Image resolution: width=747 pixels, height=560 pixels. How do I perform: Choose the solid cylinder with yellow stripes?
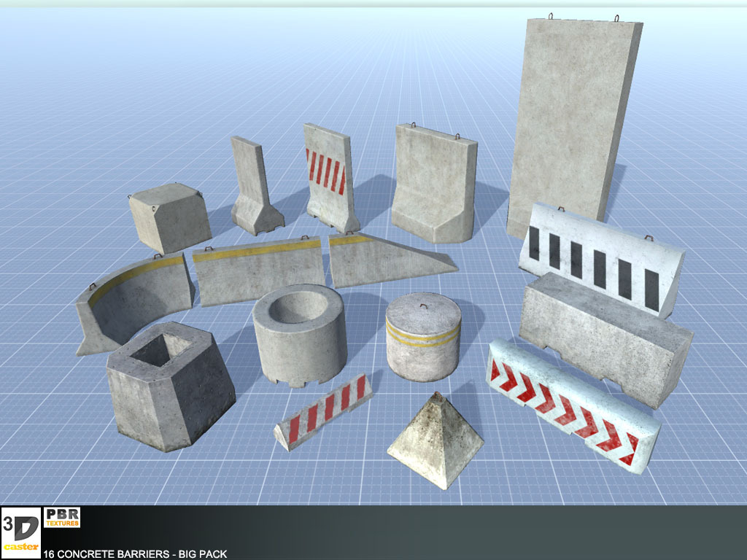click(423, 335)
